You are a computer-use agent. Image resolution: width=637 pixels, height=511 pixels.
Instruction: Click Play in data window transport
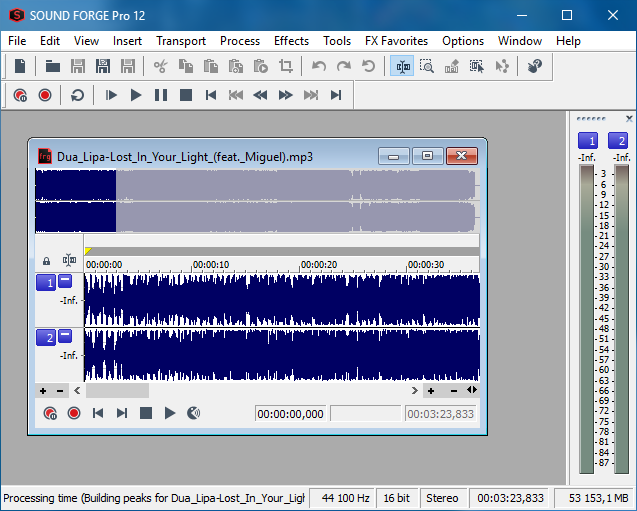point(170,414)
